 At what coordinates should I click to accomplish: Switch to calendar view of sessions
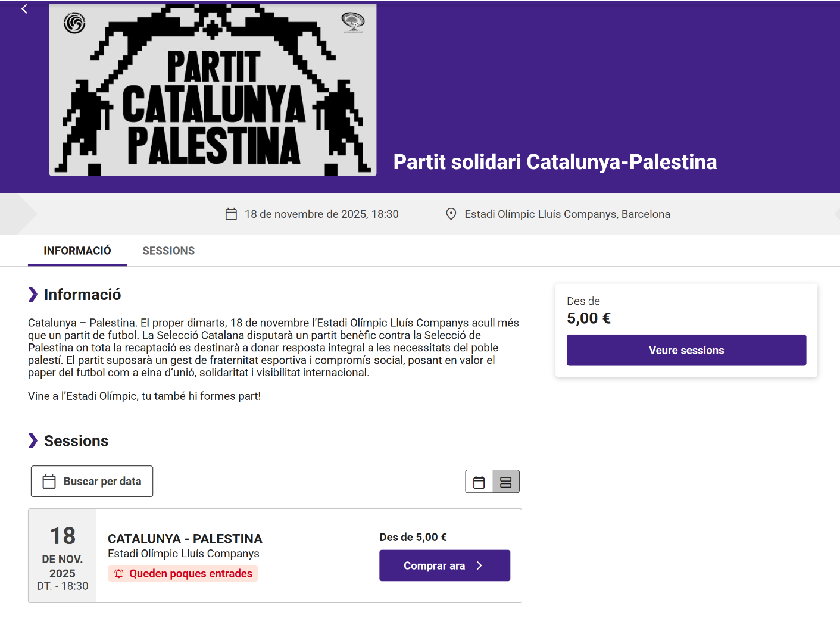(479, 482)
